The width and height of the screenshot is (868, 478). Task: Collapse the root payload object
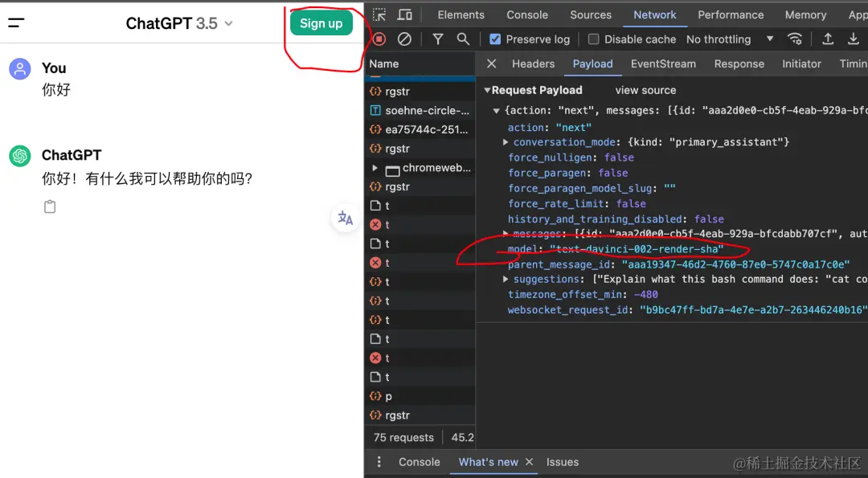click(497, 111)
